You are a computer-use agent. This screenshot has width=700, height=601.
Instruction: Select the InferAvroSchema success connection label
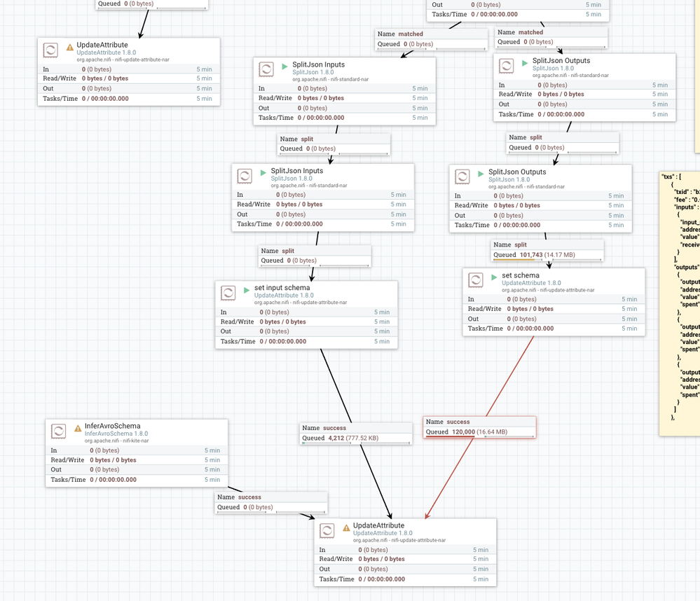[271, 502]
